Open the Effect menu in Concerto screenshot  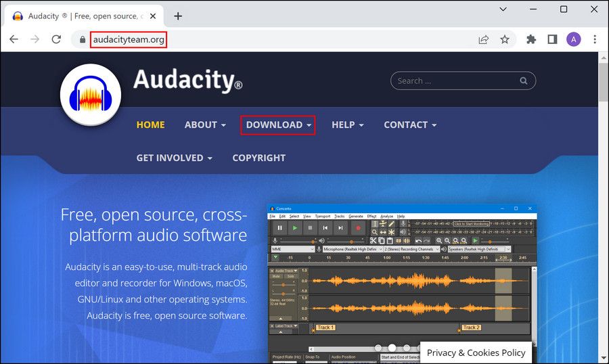point(371,217)
